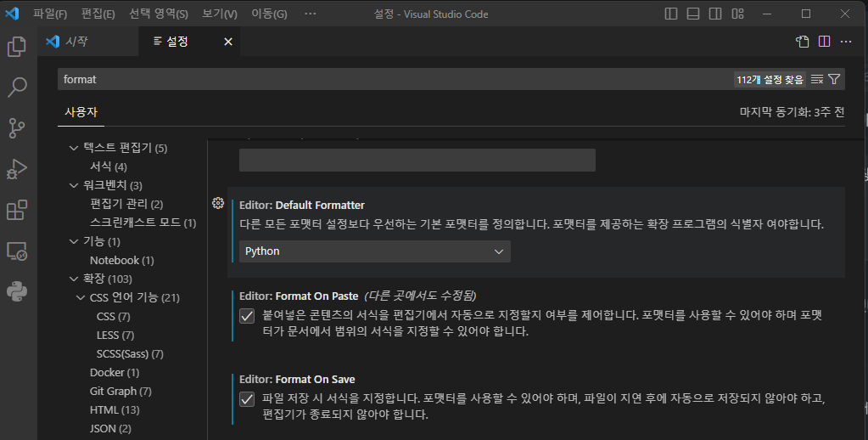868x440 pixels.
Task: Collapse the 텍스트 편집기 tree section
Action: pos(74,148)
